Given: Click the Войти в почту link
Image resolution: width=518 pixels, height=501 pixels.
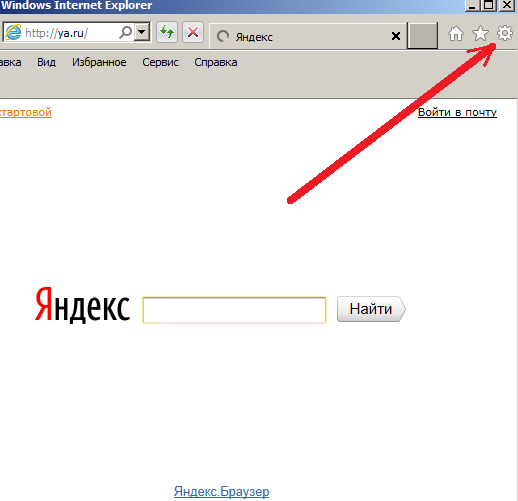Looking at the screenshot, I should 457,112.
